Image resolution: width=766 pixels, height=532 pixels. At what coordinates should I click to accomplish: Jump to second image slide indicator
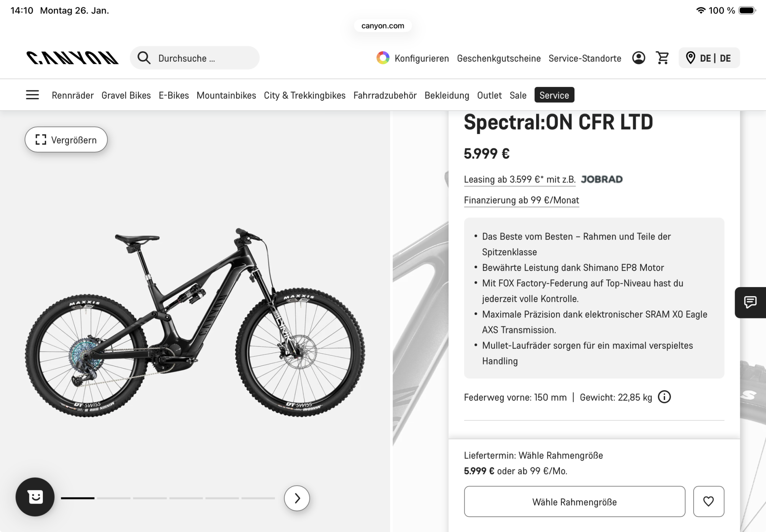tap(114, 498)
